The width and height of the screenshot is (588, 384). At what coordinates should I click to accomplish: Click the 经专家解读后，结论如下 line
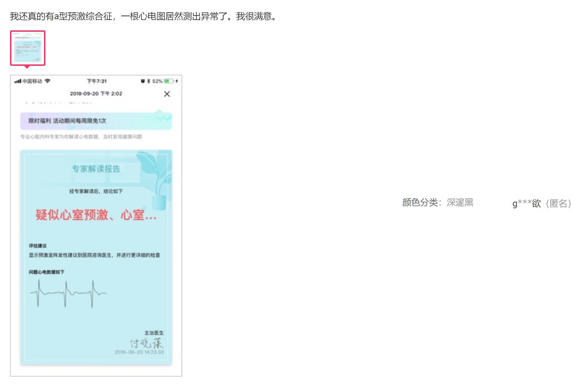coord(96,191)
